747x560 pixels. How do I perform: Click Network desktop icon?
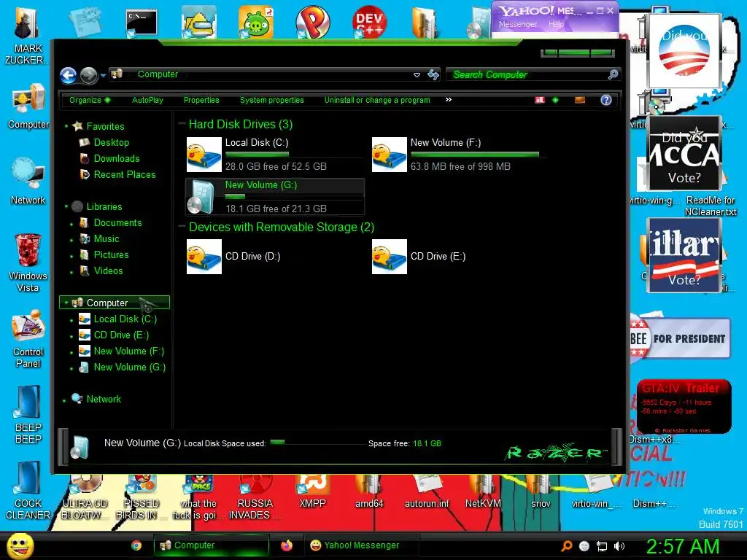(x=28, y=181)
